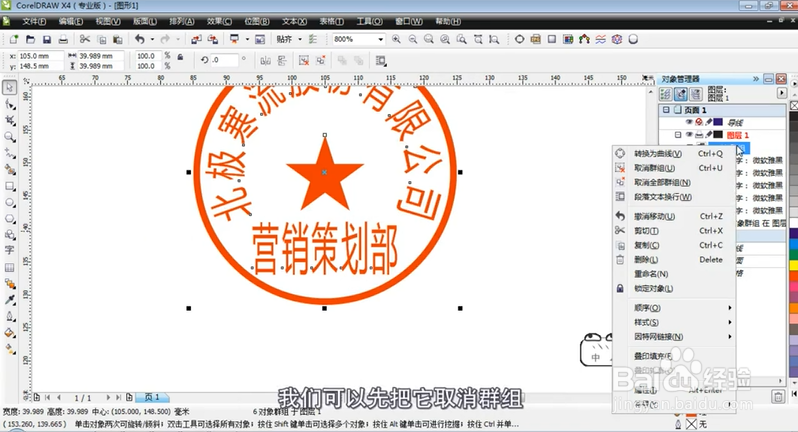Select the Polygon tool

click(9, 219)
